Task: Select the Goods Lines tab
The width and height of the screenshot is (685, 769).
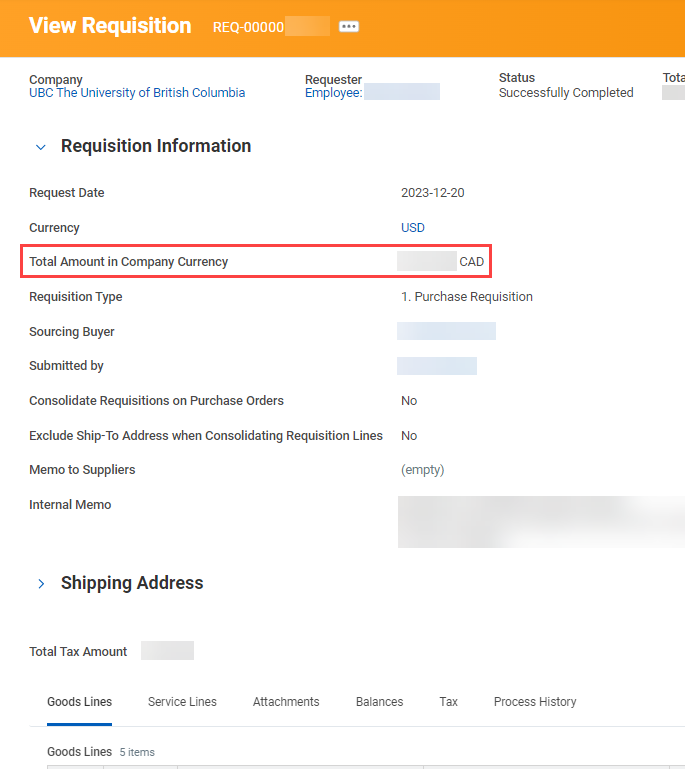Action: click(x=79, y=702)
